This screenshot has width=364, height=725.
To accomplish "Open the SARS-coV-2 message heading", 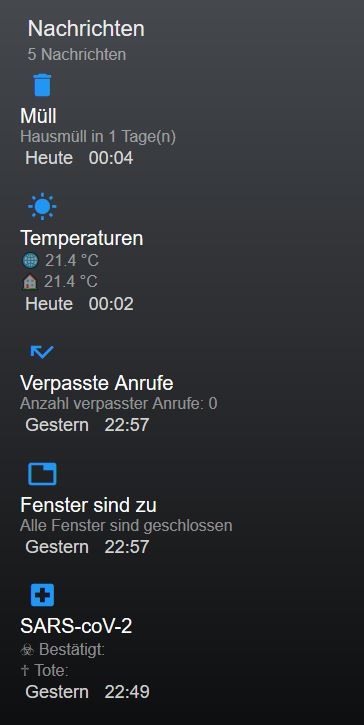I will [x=76, y=626].
